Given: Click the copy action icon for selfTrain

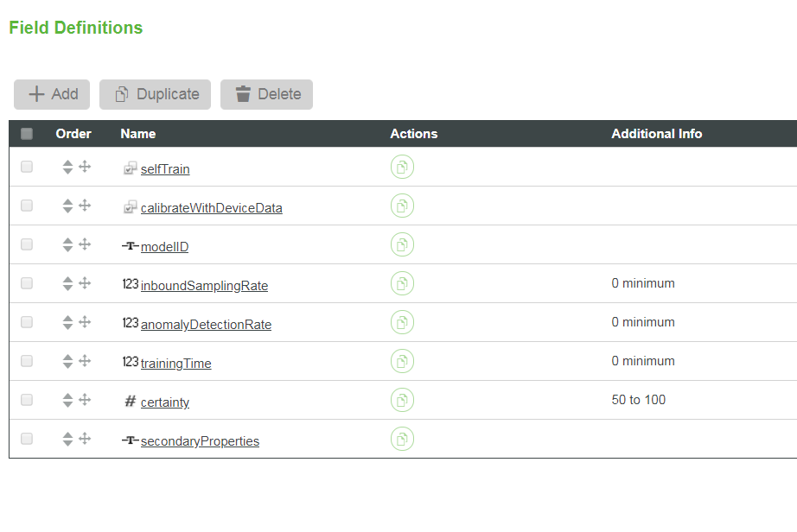Looking at the screenshot, I should tap(402, 168).
